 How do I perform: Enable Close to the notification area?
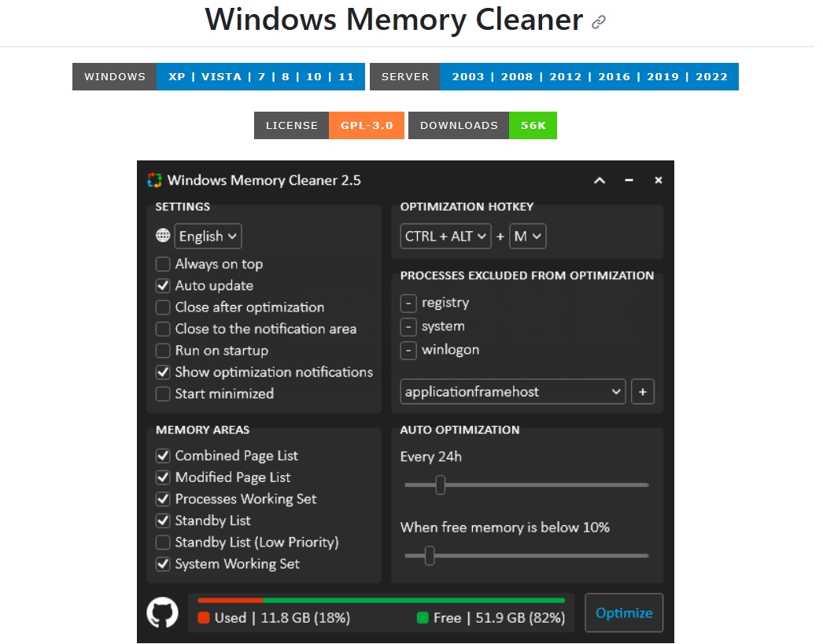(x=163, y=329)
